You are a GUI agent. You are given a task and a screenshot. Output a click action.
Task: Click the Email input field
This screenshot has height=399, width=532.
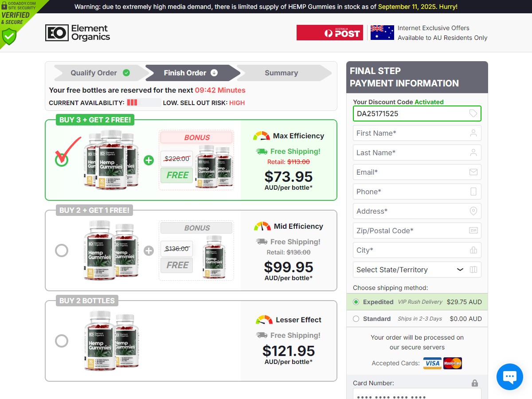417,172
